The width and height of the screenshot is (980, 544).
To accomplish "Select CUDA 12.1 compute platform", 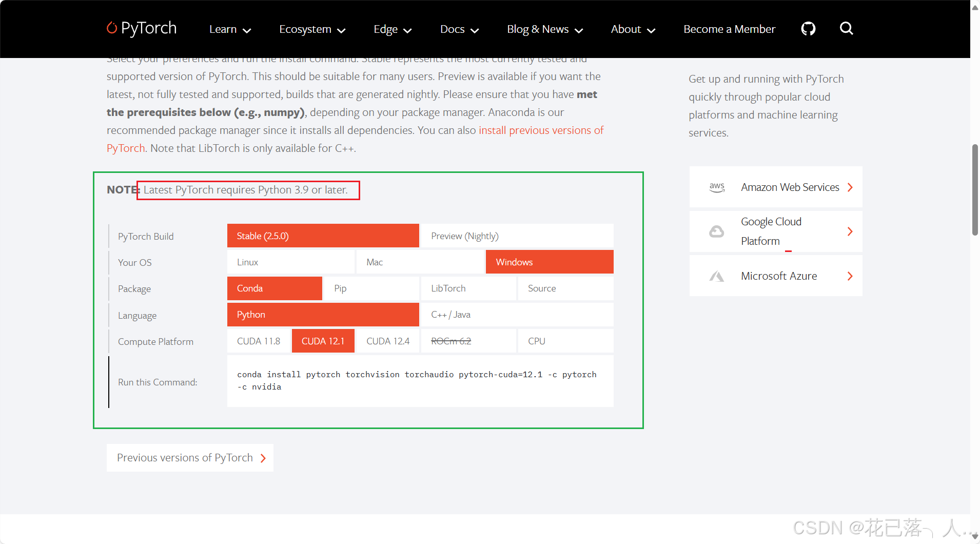I will pyautogui.click(x=323, y=341).
